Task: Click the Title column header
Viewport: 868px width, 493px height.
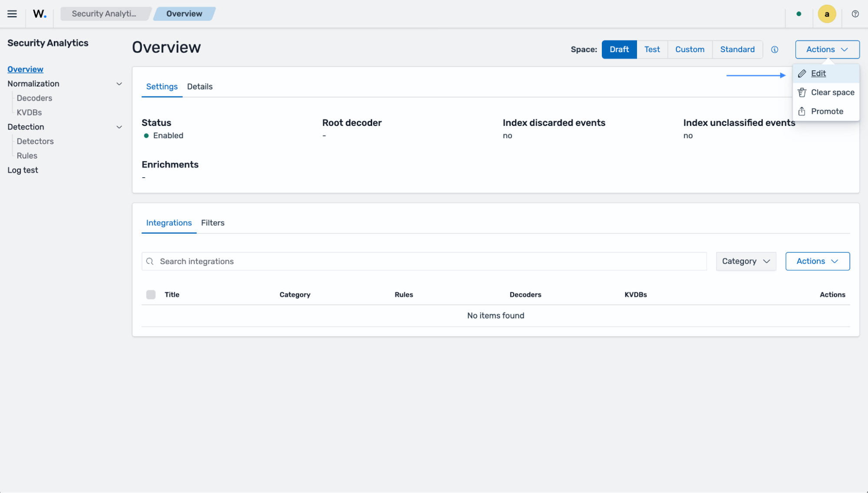Action: [172, 295]
